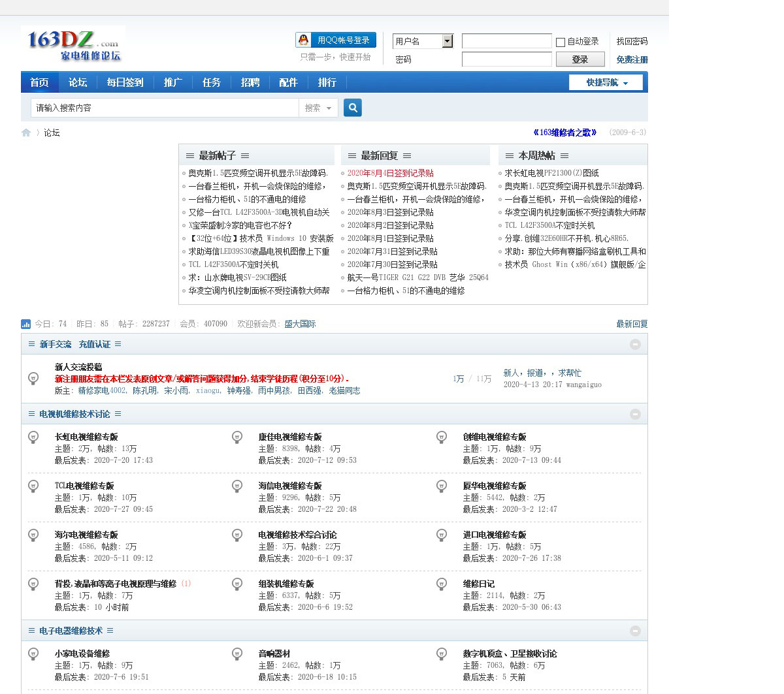Image resolution: width=784 pixels, height=694 pixels.
Task: Click lightbulb icon beside 音响器材
Action: point(237,654)
